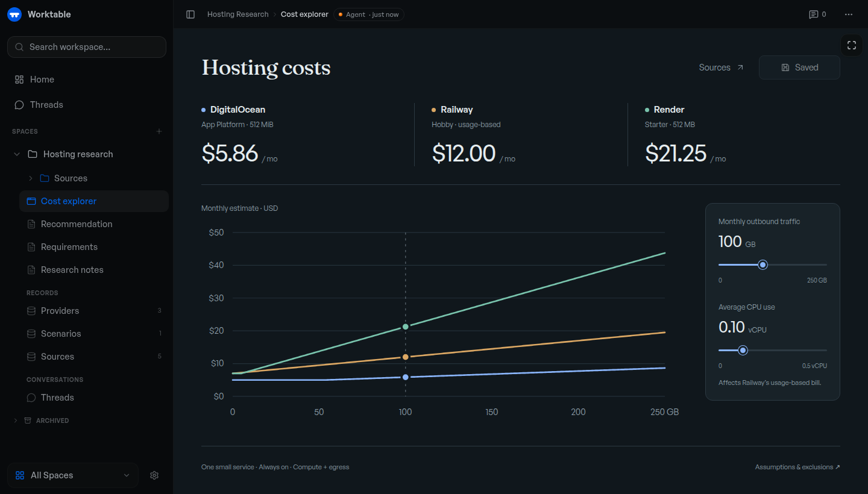Click the DigitalOcean $5.86 price

point(230,154)
